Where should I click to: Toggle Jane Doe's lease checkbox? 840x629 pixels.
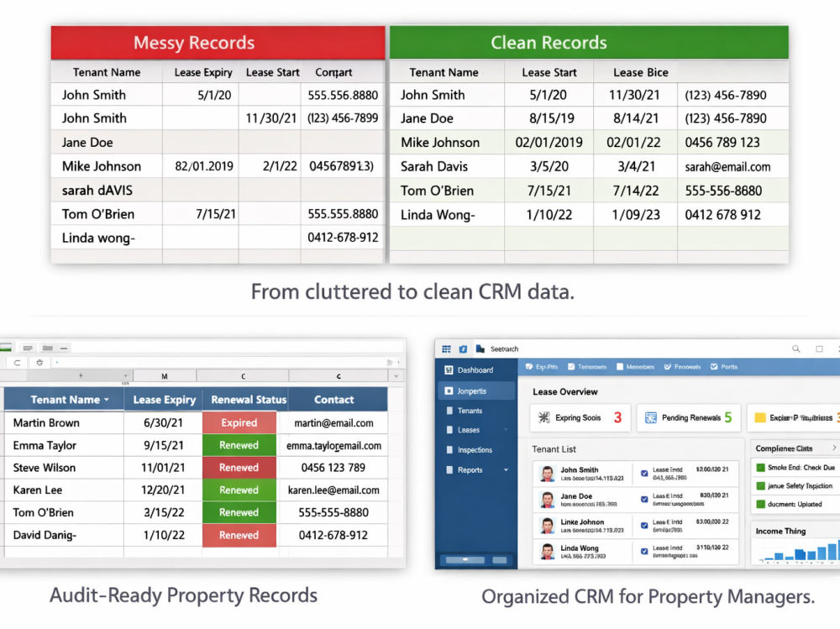[644, 500]
